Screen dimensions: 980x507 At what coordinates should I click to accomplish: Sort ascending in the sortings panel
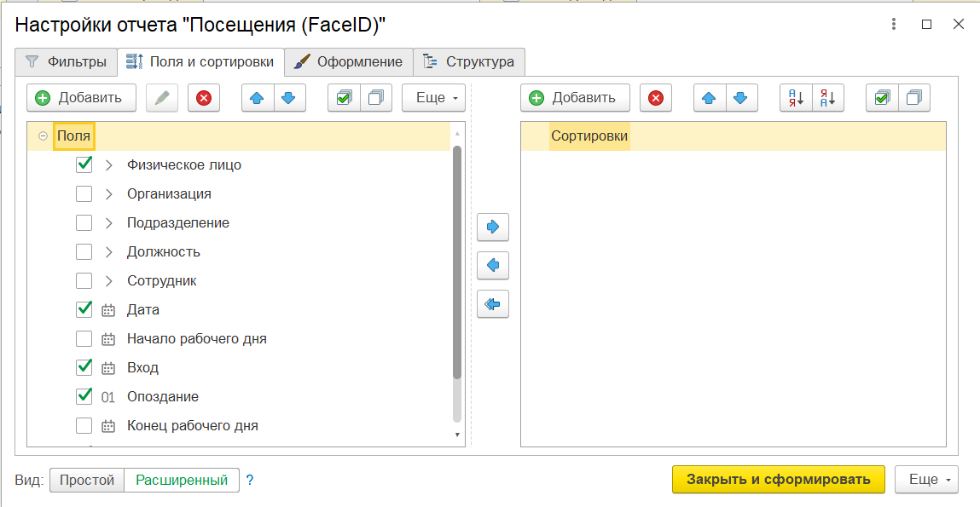coord(797,98)
